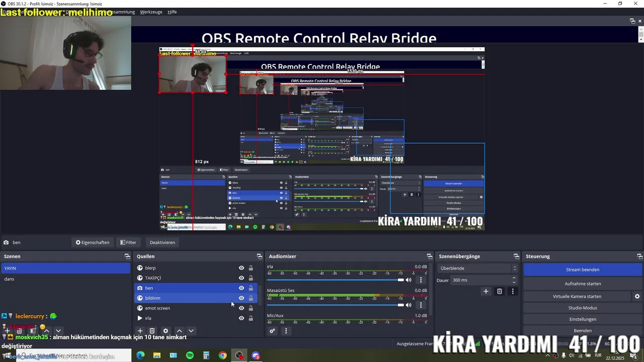Screen dimensions: 644x362
Task: Hide the TAKİPÇİ source
Action: coord(242,278)
